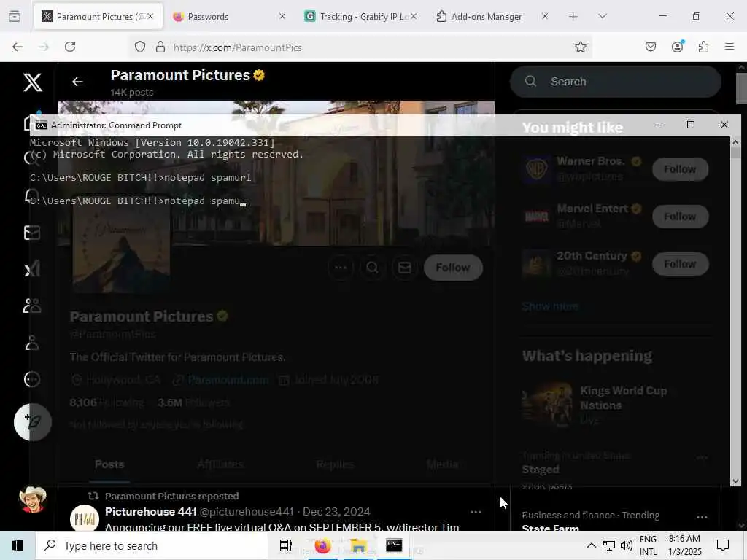Click the network tray icon
This screenshot has width=747, height=560.
(609, 545)
